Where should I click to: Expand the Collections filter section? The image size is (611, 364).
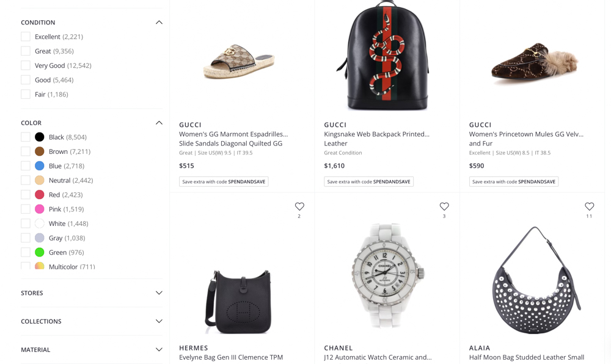pyautogui.click(x=159, y=321)
